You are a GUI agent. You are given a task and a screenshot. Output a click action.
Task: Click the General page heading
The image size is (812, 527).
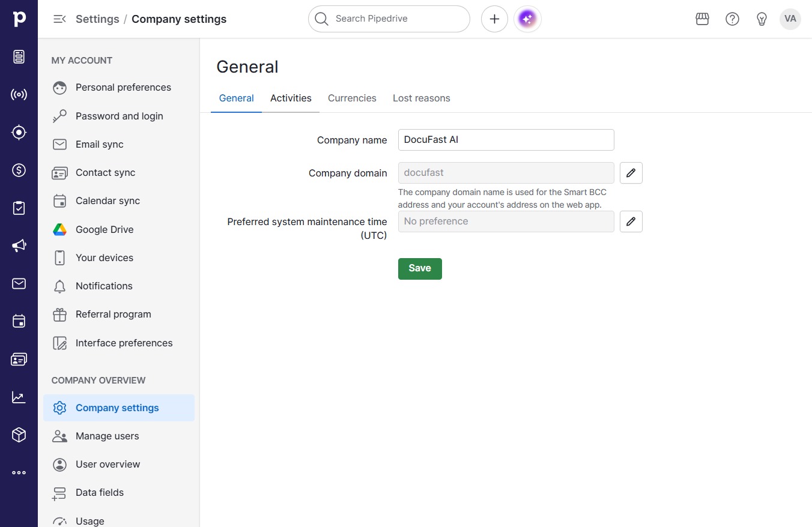247,67
